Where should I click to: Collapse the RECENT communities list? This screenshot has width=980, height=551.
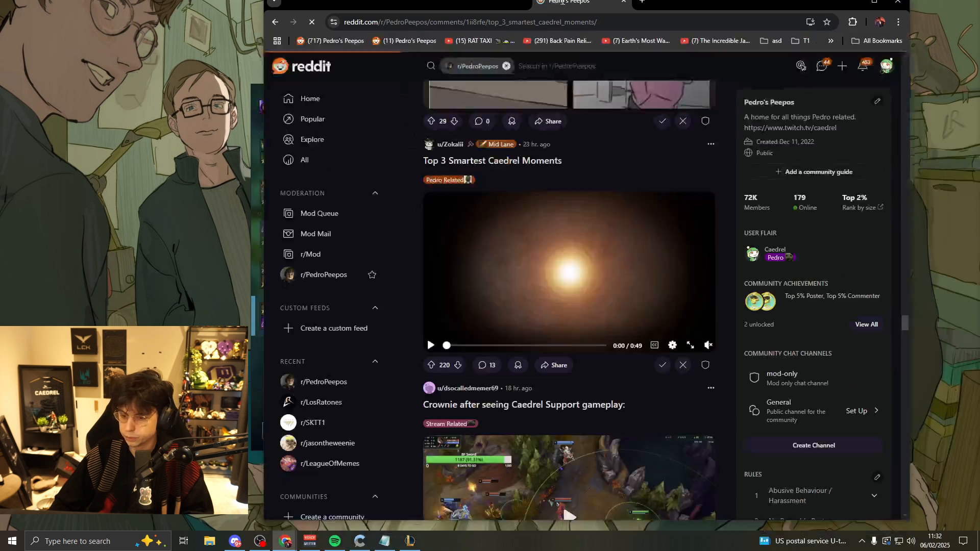pyautogui.click(x=375, y=361)
